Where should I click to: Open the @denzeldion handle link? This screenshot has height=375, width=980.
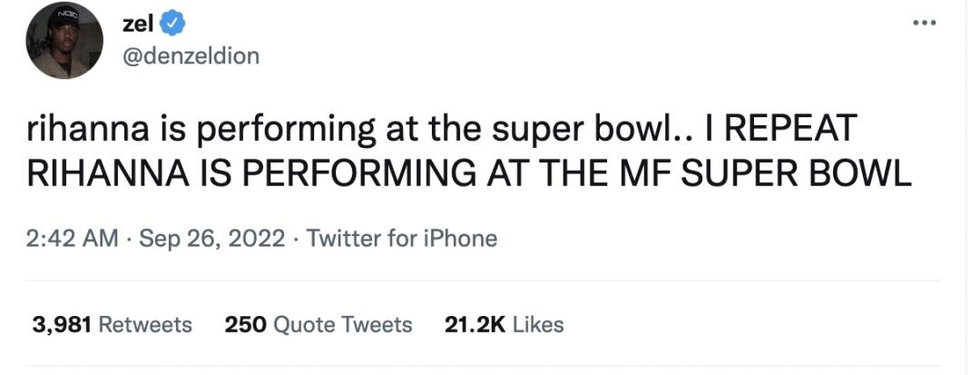(191, 55)
